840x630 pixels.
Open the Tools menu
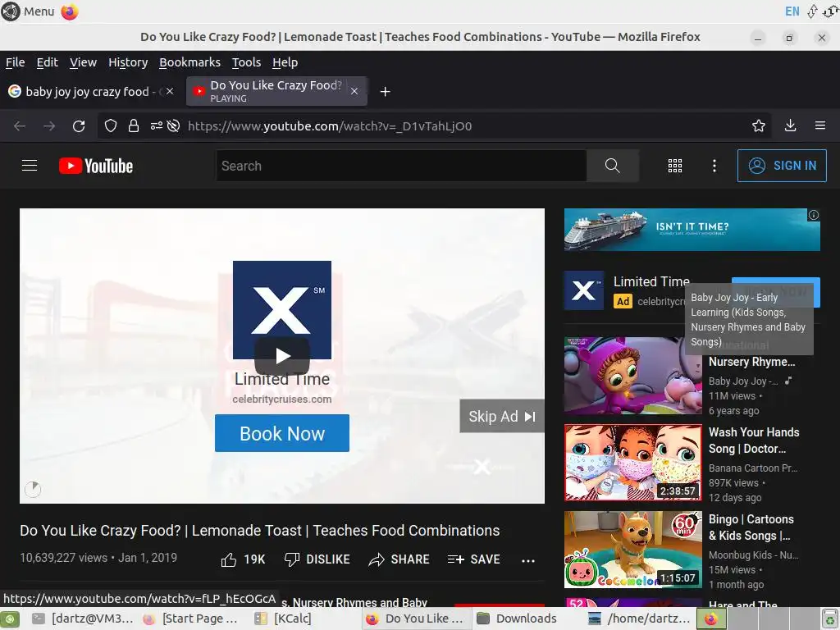pos(246,62)
